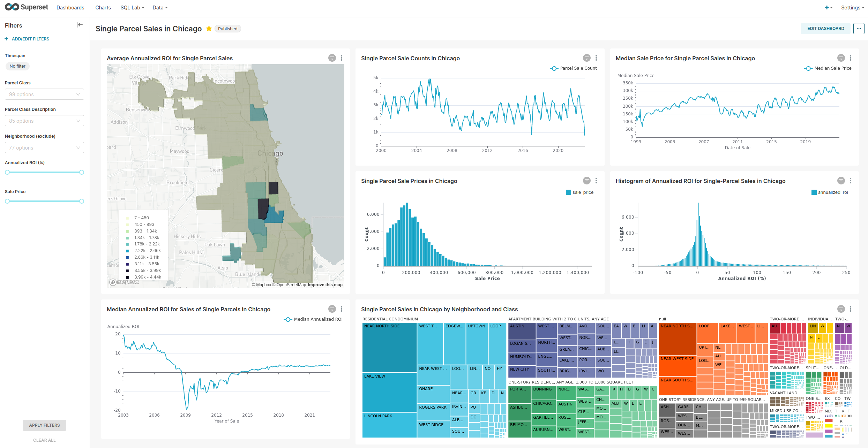
Task: Collapse the Filters sidebar panel
Action: [x=80, y=25]
